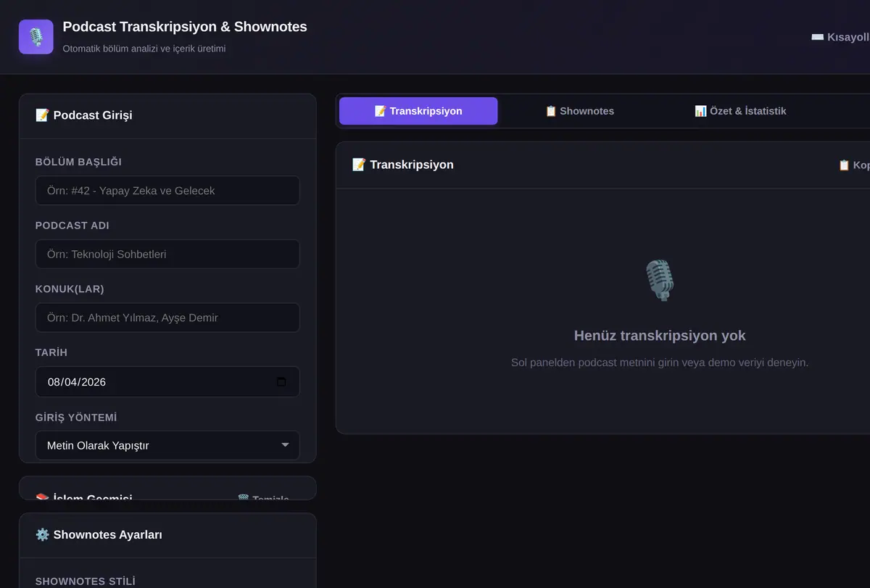The image size is (870, 588).
Task: Click the 'Otomatik bölüm analizi' subtitle
Action: click(x=144, y=49)
